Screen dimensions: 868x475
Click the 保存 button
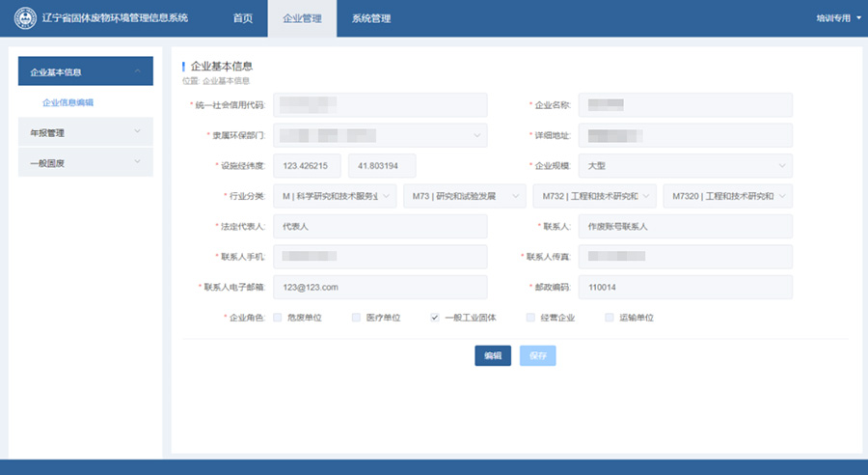coord(537,356)
